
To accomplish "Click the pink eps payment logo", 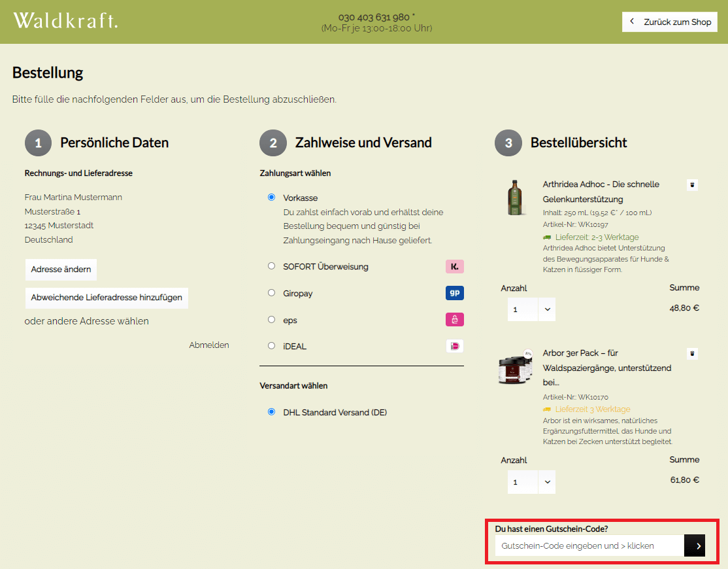I will point(455,320).
